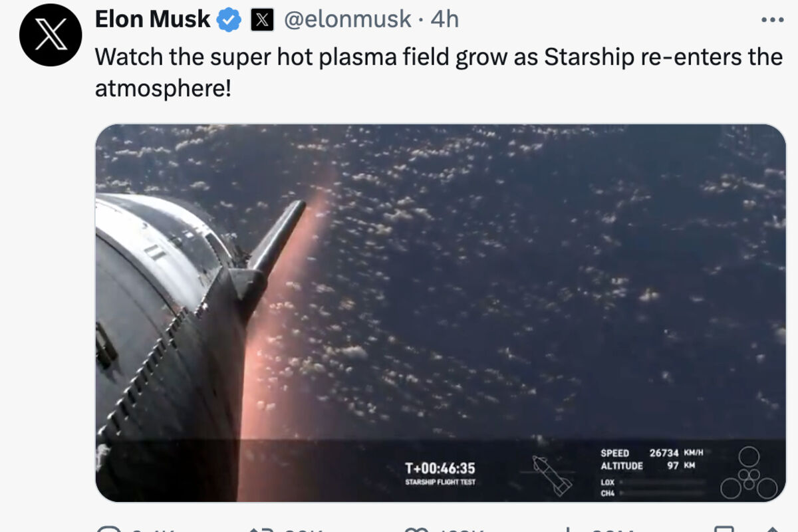Viewport: 798px width, 532px height.
Task: Click the engine status circles diagram
Action: point(749,473)
